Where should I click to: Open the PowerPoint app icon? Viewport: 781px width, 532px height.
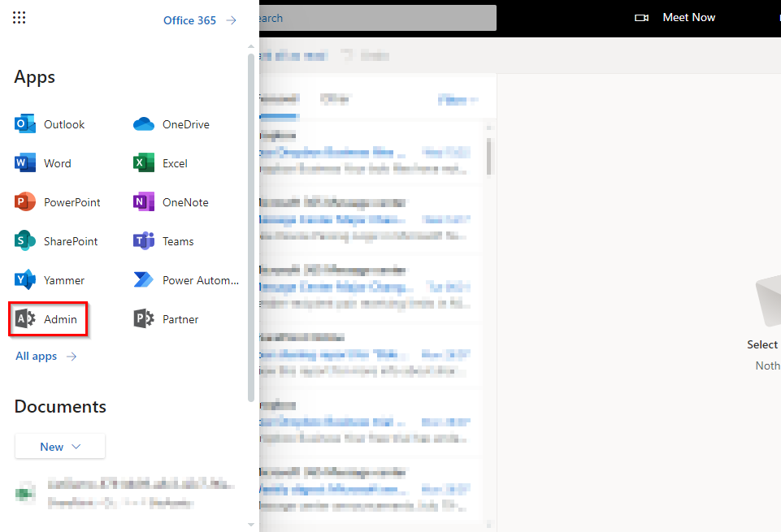pyautogui.click(x=25, y=201)
